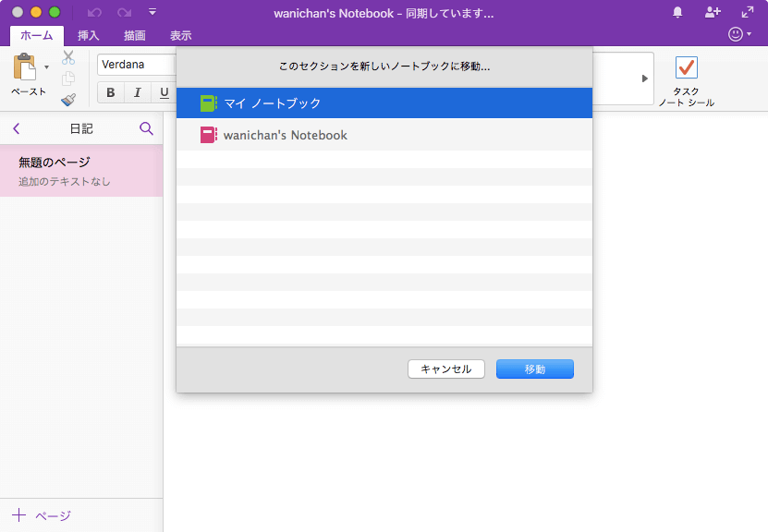Open the notifications bell icon

click(677, 12)
